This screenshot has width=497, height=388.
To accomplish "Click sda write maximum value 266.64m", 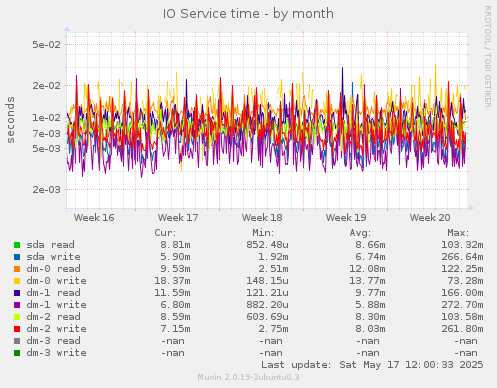I will 462,257.
